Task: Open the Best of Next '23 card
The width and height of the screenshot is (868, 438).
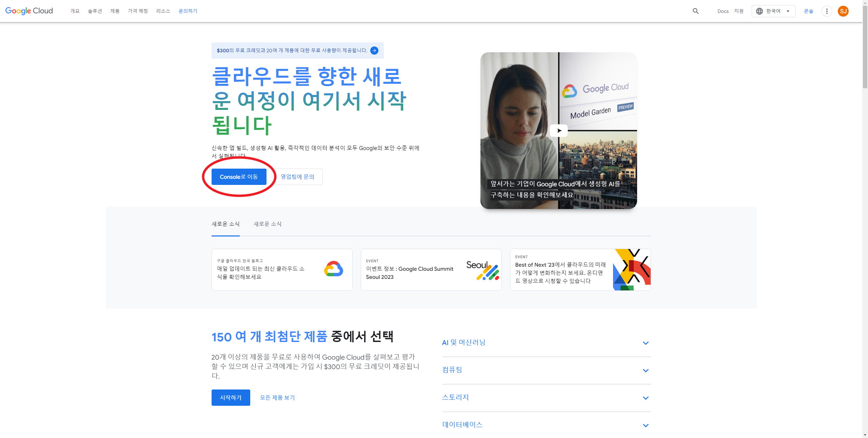Action: click(580, 270)
